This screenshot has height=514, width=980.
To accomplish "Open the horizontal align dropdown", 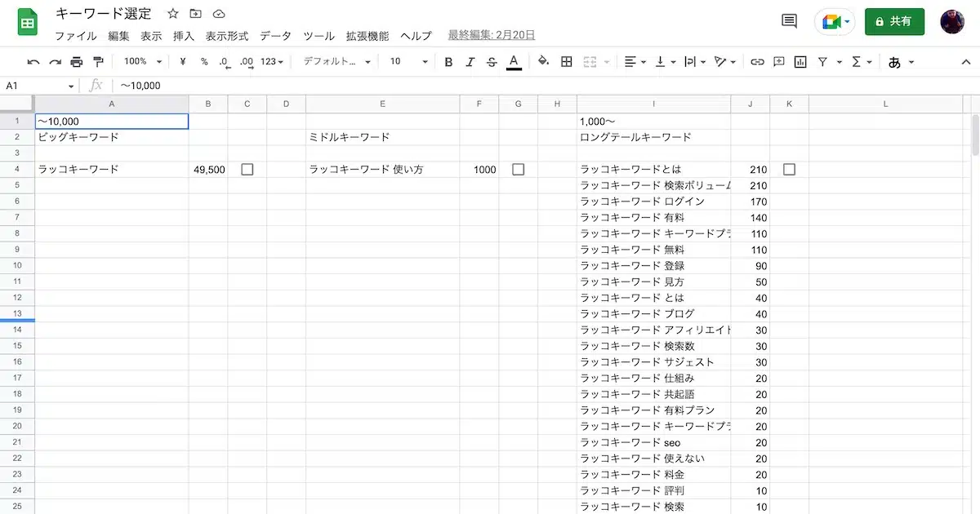I will (635, 62).
